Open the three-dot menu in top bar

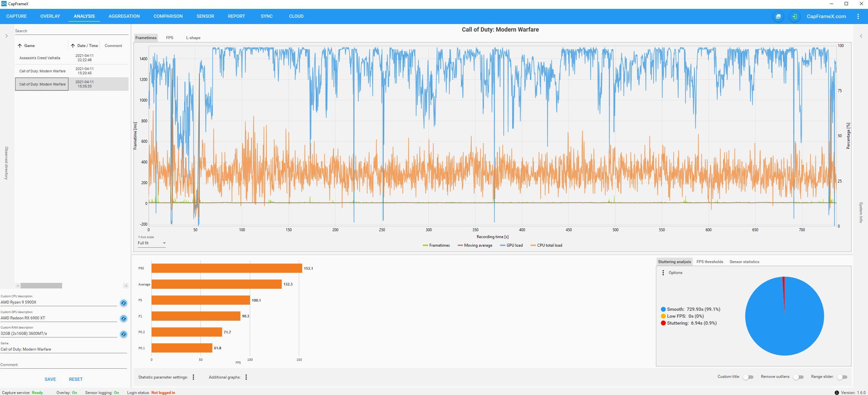(x=858, y=16)
